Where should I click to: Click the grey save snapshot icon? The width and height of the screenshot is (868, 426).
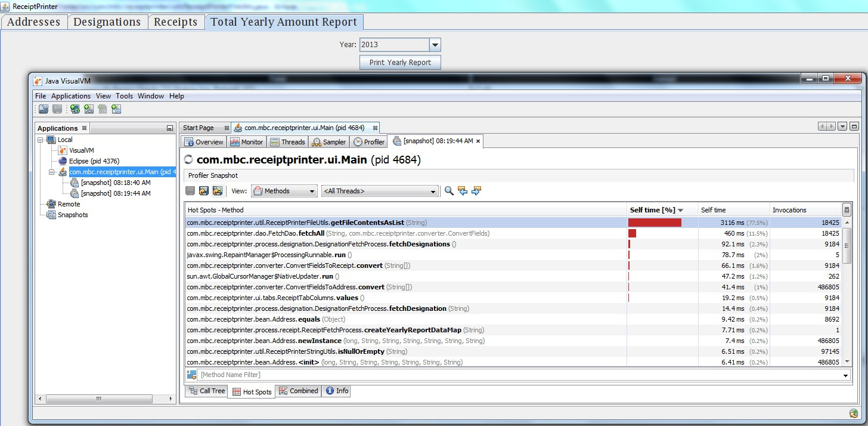pos(190,191)
